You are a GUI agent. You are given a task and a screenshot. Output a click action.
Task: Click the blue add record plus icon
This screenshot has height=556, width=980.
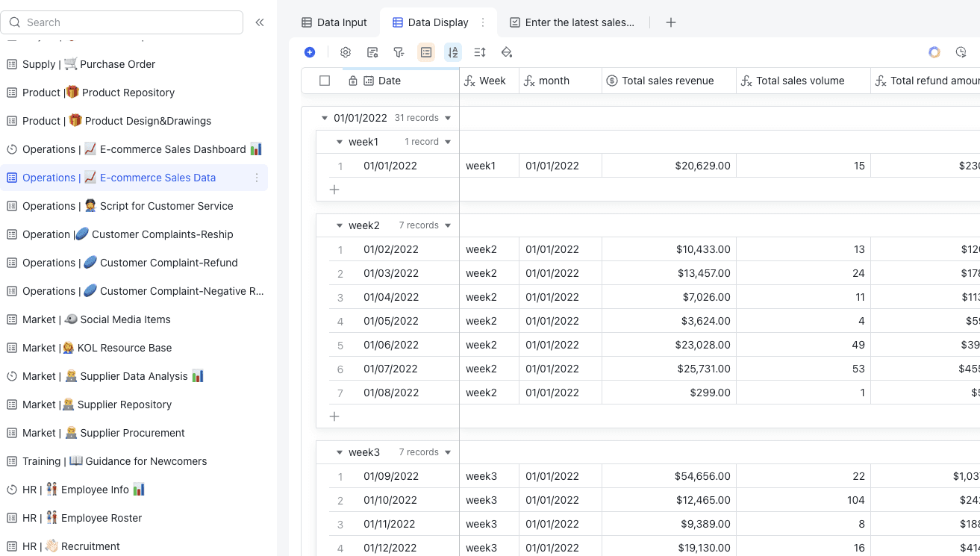pyautogui.click(x=310, y=52)
